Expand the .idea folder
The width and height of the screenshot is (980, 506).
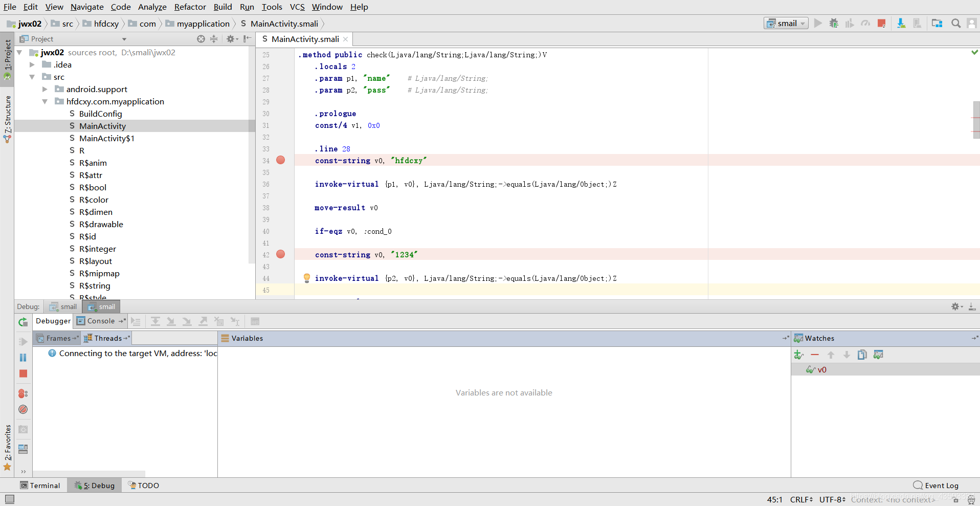pos(32,64)
